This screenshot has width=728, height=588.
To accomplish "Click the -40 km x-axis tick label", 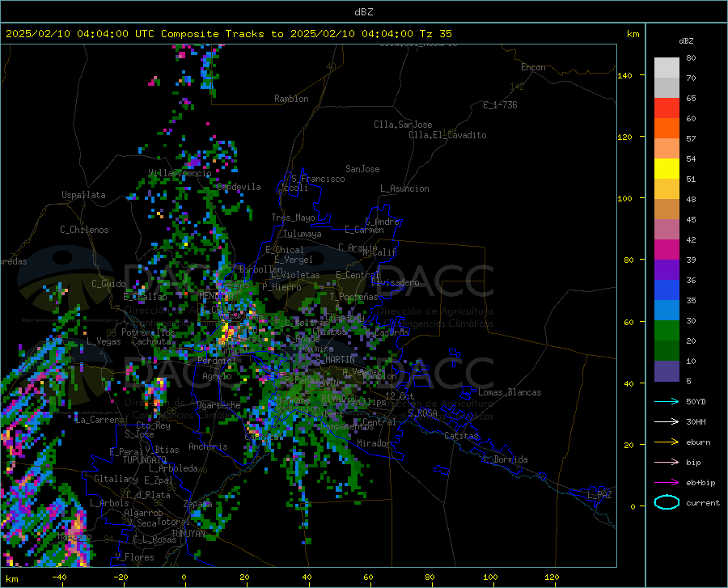I will pyautogui.click(x=59, y=577).
